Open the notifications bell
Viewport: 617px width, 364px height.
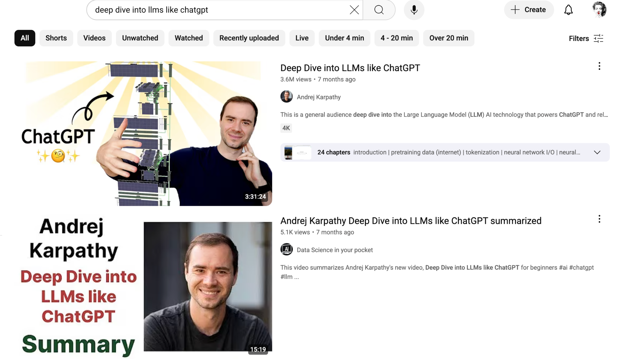[568, 10]
